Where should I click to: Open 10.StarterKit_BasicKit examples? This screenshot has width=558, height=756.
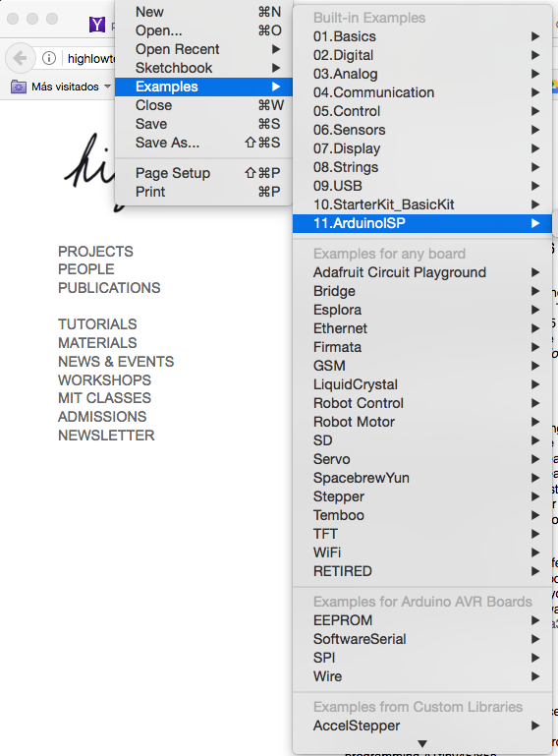(422, 204)
